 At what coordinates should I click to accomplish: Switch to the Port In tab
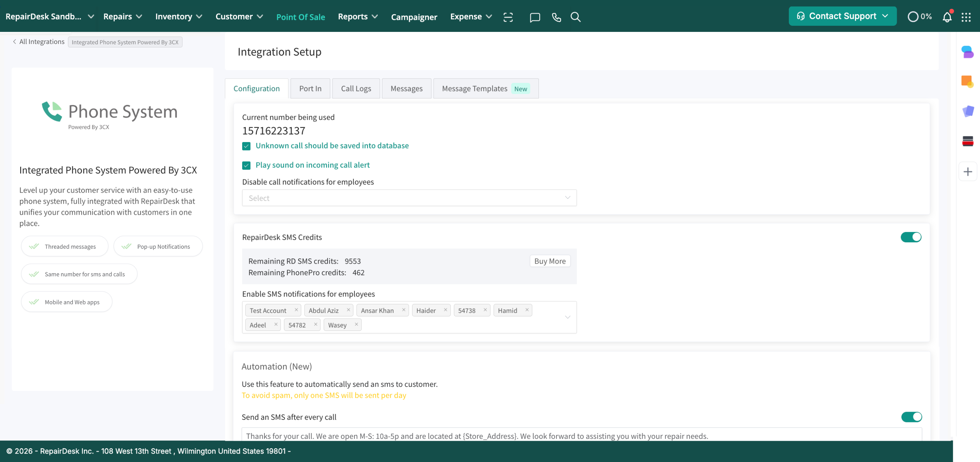[310, 89]
